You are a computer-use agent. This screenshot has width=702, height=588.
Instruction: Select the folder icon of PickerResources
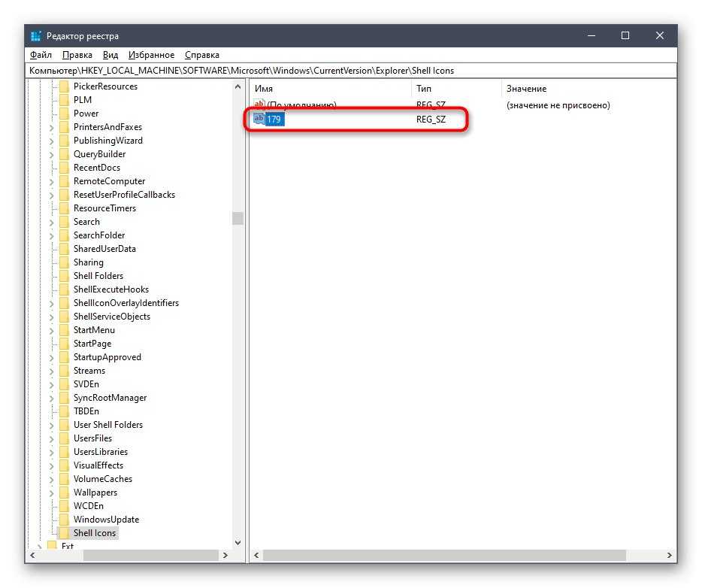[64, 86]
